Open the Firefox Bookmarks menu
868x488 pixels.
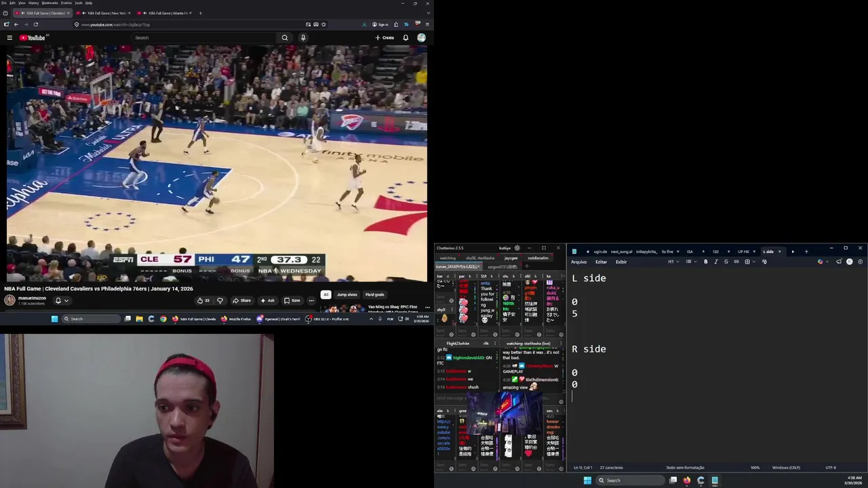point(50,3)
